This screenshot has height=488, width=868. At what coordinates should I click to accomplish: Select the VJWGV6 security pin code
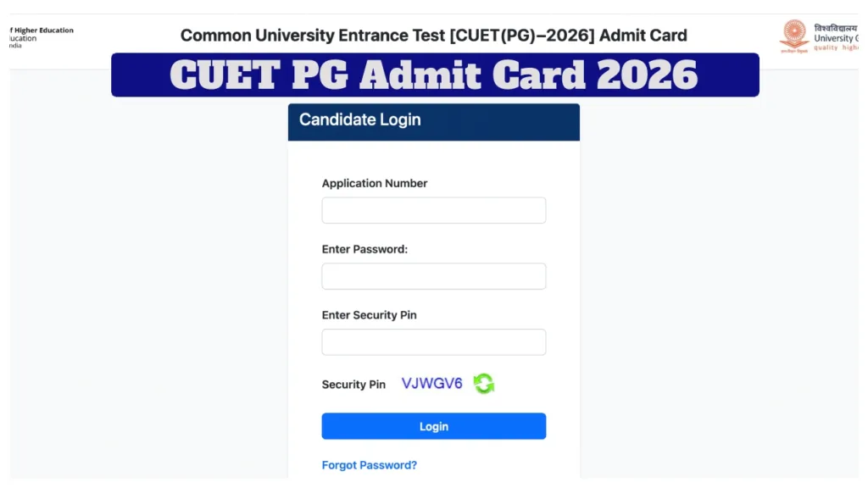pos(431,383)
